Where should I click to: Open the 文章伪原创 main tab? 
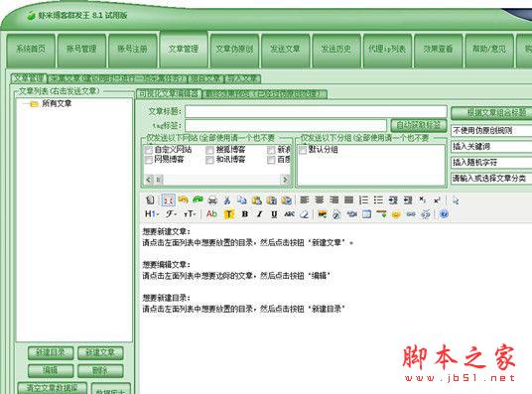(x=234, y=50)
